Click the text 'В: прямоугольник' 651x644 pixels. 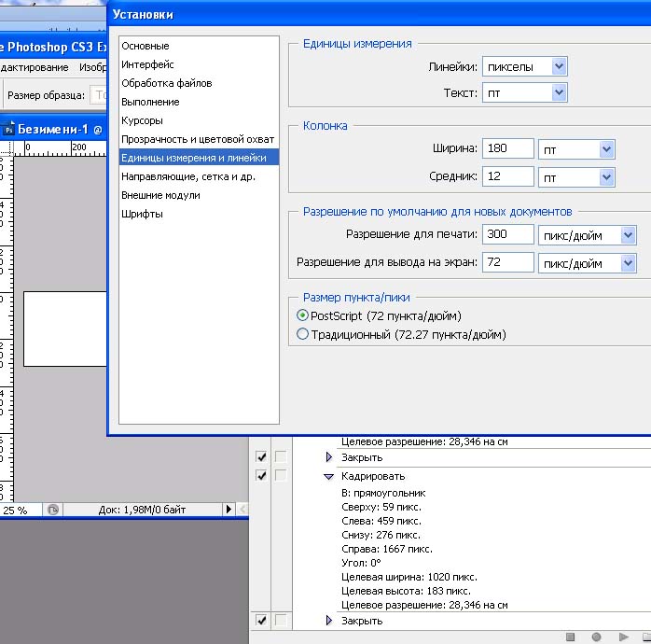(383, 493)
